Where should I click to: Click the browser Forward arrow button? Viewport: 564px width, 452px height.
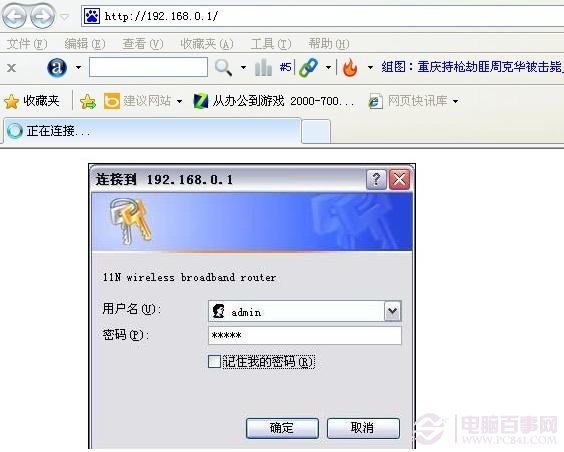42,15
